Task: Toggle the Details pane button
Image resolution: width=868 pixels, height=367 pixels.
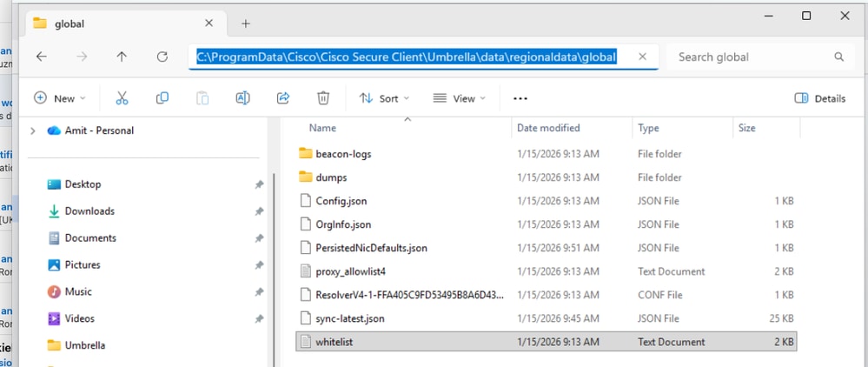Action: (820, 98)
